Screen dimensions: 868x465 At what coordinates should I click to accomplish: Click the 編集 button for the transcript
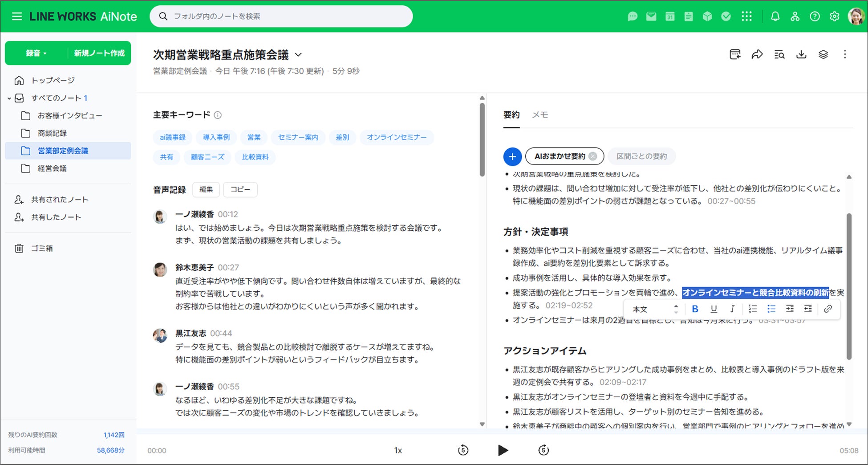(x=206, y=189)
